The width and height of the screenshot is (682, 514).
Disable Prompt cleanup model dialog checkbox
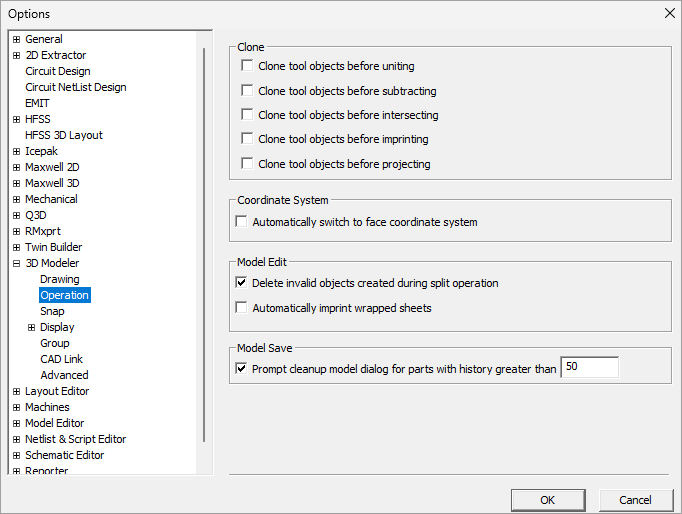(x=241, y=369)
